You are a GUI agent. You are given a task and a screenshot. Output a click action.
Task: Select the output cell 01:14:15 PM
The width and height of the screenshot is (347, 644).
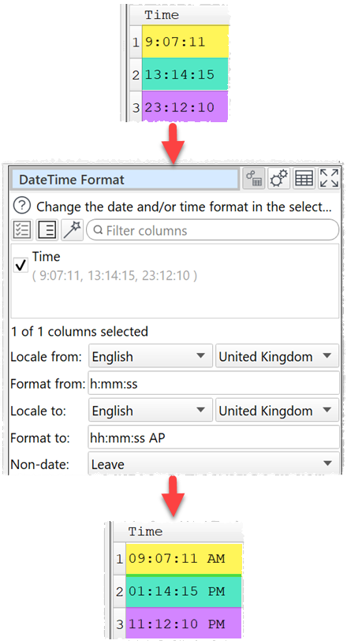coord(184,591)
